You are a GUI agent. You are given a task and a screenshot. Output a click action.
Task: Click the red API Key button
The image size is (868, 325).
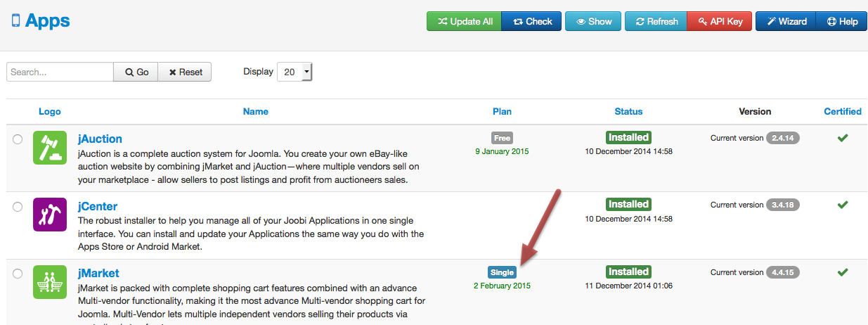click(x=719, y=21)
